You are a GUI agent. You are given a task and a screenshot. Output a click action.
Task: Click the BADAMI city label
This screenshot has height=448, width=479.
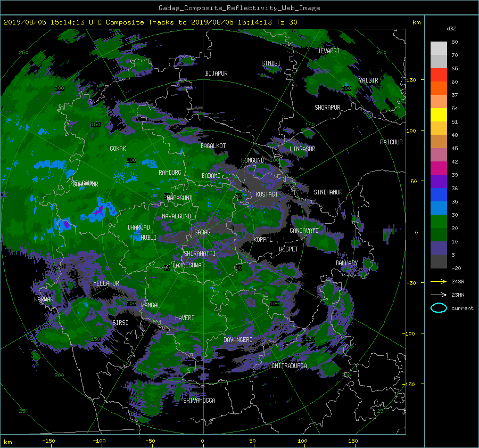coord(211,176)
